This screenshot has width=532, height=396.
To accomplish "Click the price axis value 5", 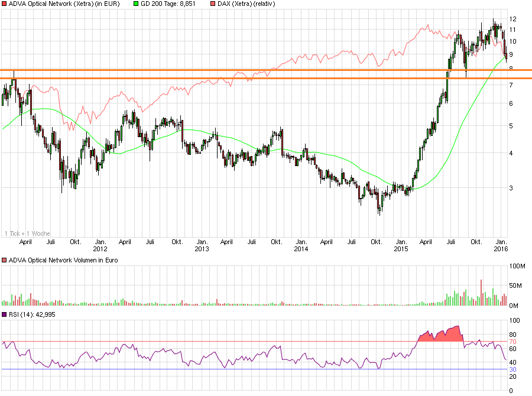I will point(511,126).
